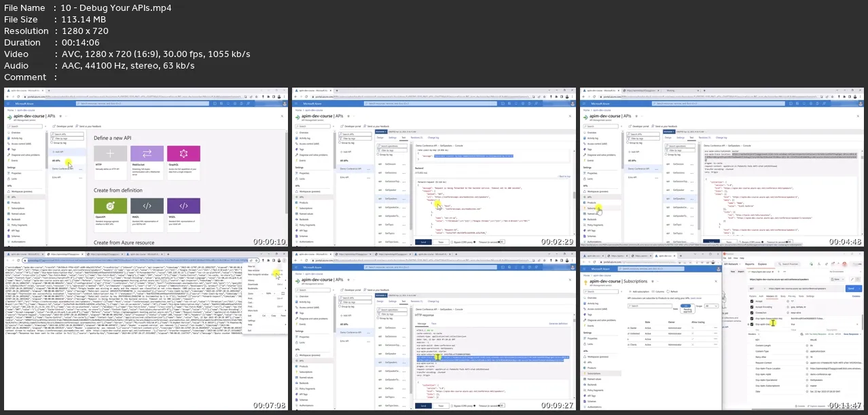
Task: Select the video codec info line
Action: pyautogui.click(x=155, y=54)
